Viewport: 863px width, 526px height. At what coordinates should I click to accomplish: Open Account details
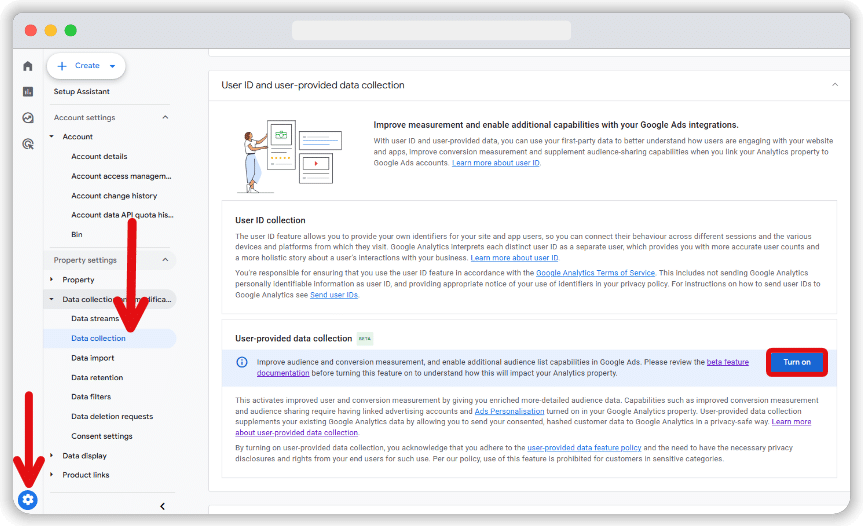pos(99,156)
